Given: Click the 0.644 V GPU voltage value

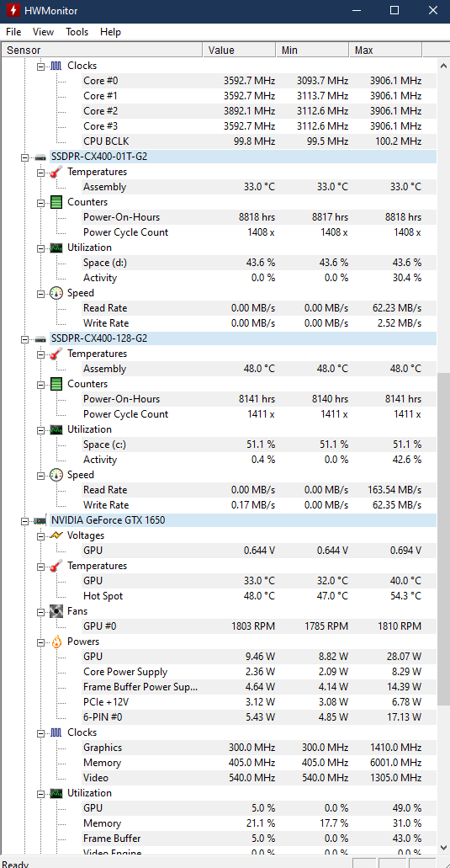Looking at the screenshot, I should (259, 551).
